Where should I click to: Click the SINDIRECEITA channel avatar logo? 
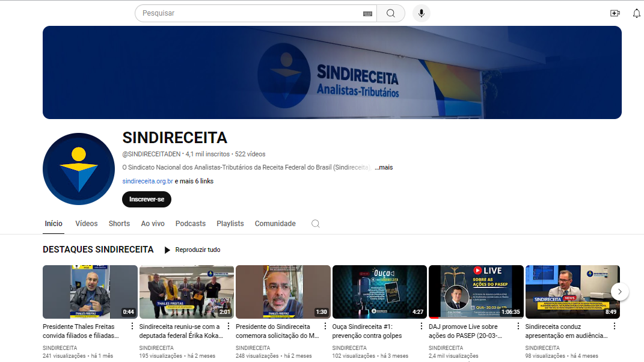point(79,169)
